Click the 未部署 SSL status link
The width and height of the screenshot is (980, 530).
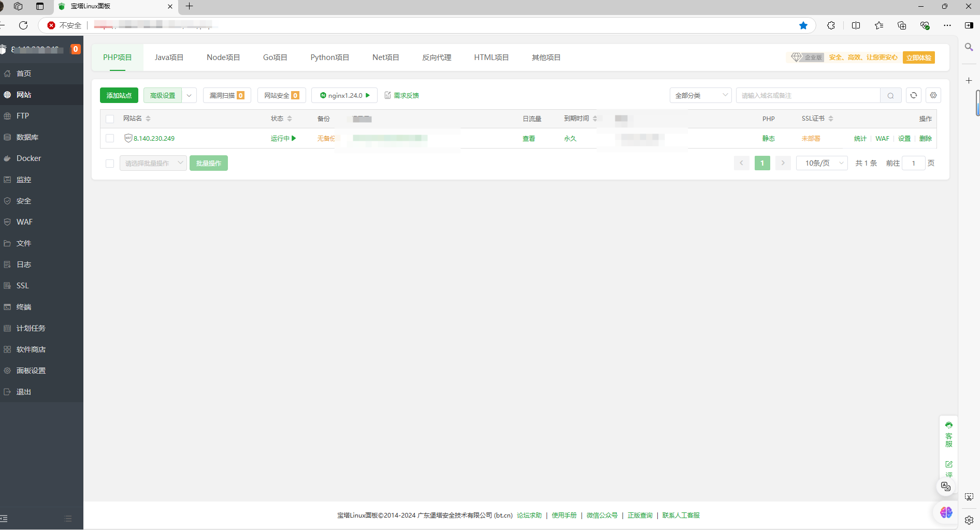pyautogui.click(x=811, y=138)
